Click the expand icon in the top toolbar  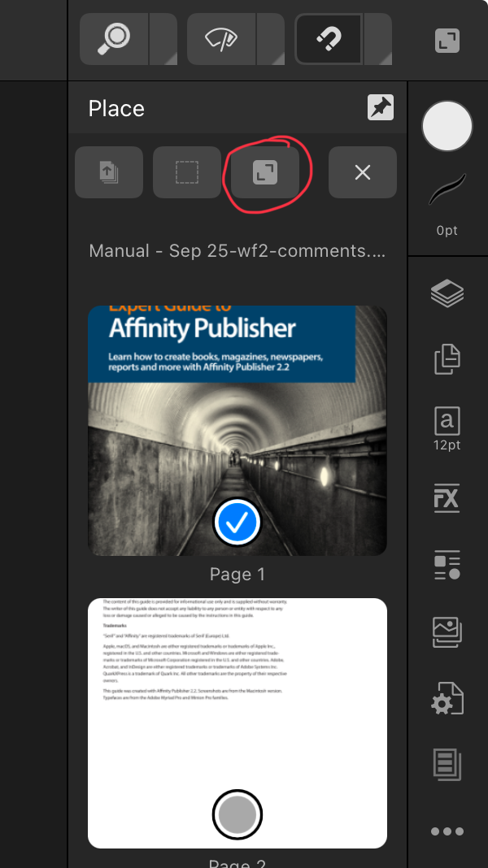(447, 41)
